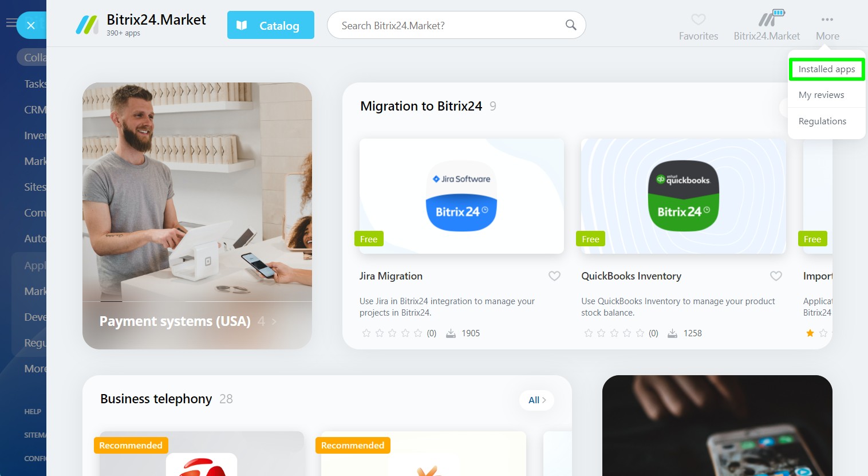Toggle the hamburger sidebar menu

(x=11, y=23)
